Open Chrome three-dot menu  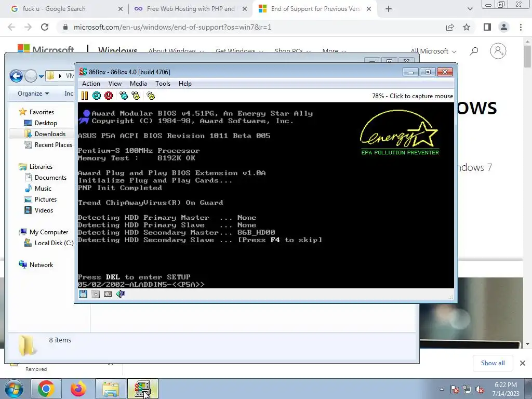[x=521, y=27]
